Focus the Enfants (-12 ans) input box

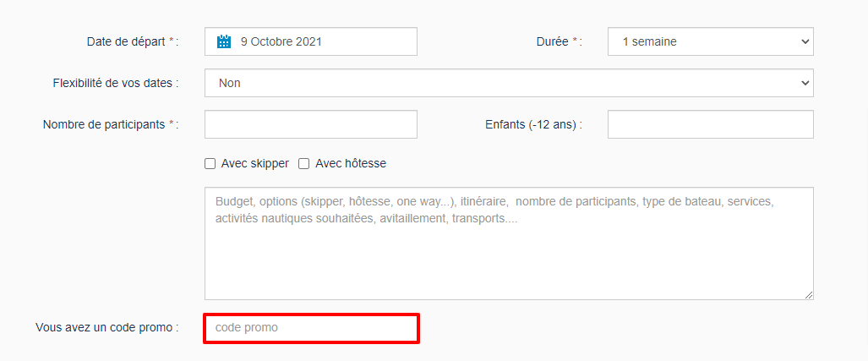pos(710,124)
